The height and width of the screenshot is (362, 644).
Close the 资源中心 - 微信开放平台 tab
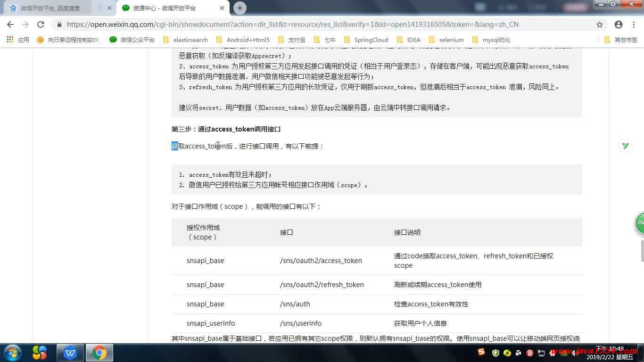[222, 8]
